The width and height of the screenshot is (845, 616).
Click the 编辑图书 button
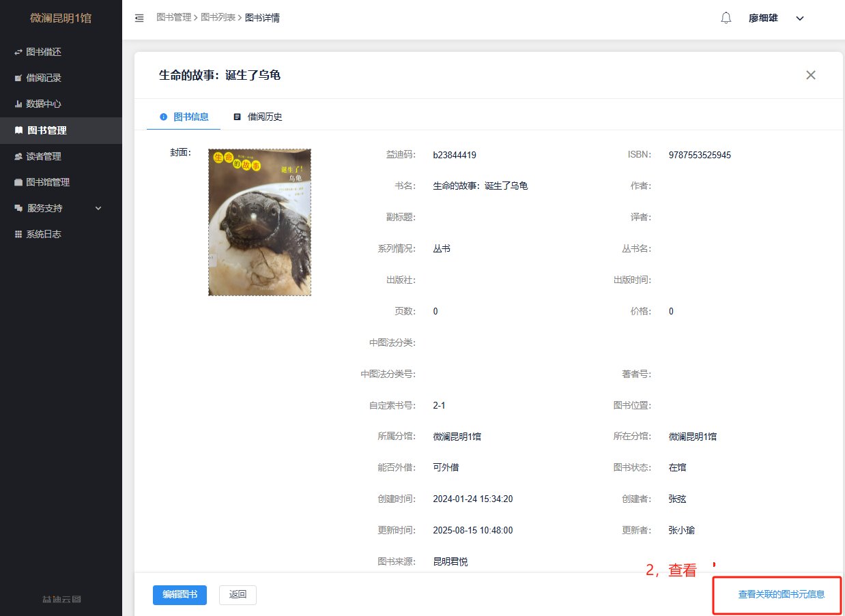(180, 594)
